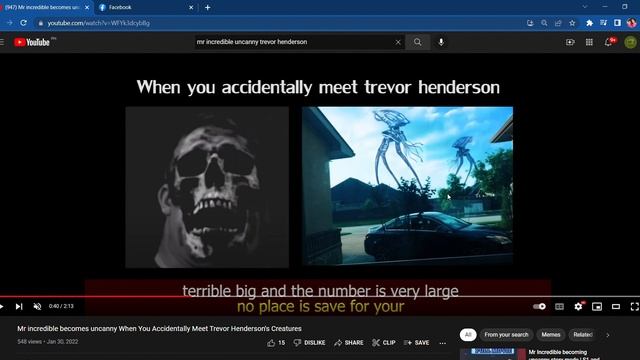This screenshot has width=640, height=360.
Task: Open more actions three-dot menu
Action: (442, 343)
